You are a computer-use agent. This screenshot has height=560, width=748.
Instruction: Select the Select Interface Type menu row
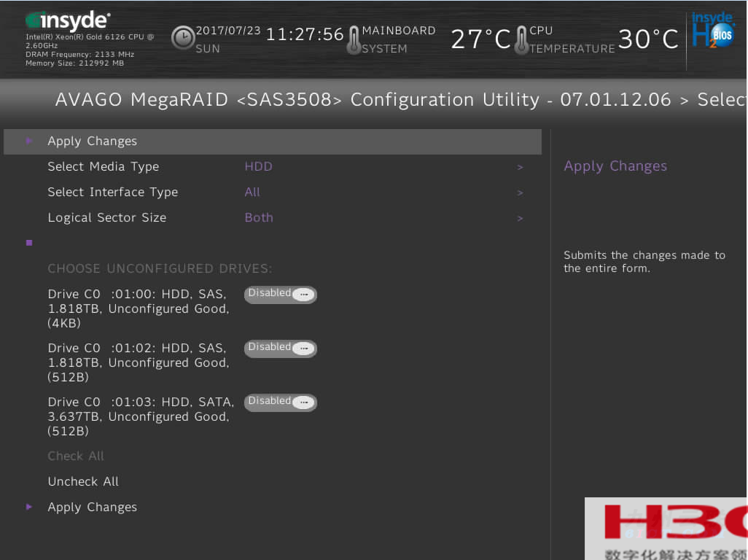point(273,192)
